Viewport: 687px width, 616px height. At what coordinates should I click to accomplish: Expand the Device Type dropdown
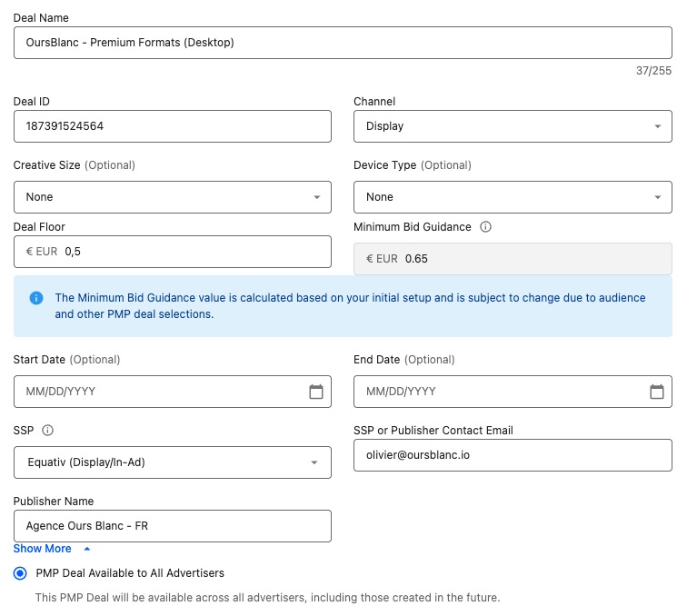click(513, 197)
